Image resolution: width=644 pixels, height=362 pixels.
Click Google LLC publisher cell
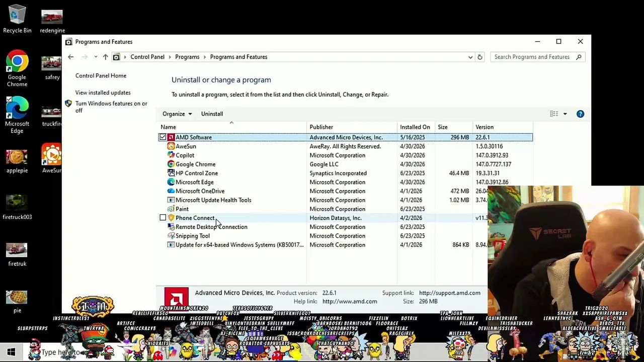(324, 164)
